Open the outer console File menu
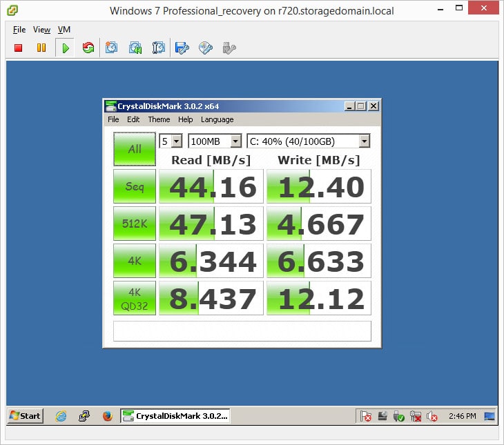This screenshot has height=445, width=504. point(19,30)
